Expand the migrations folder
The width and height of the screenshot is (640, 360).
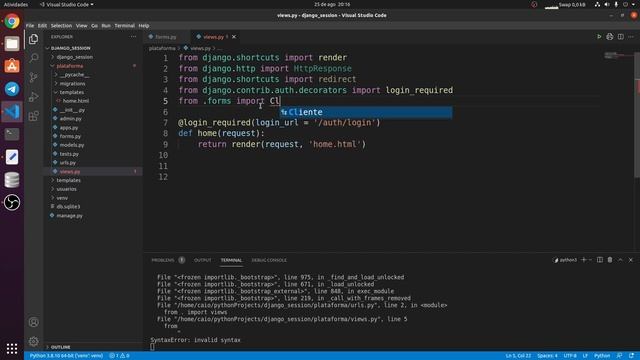tap(72, 84)
